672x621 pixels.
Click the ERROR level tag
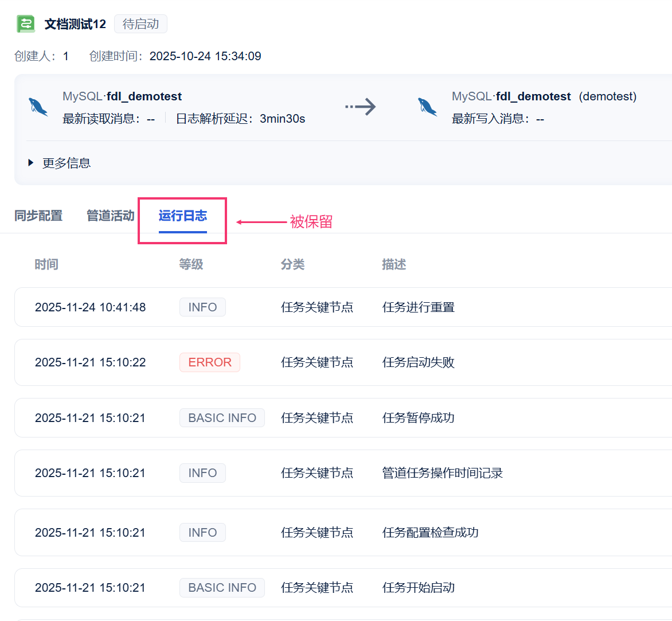pos(209,362)
